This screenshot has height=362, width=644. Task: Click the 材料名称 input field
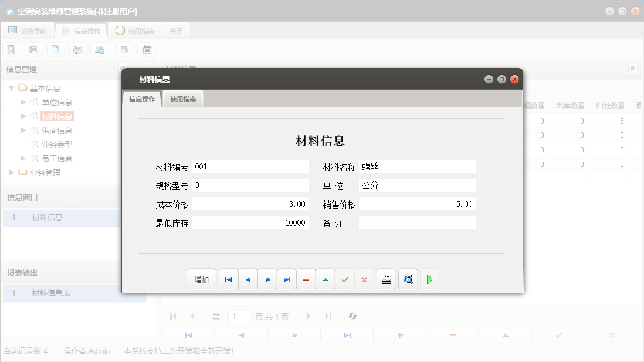417,166
